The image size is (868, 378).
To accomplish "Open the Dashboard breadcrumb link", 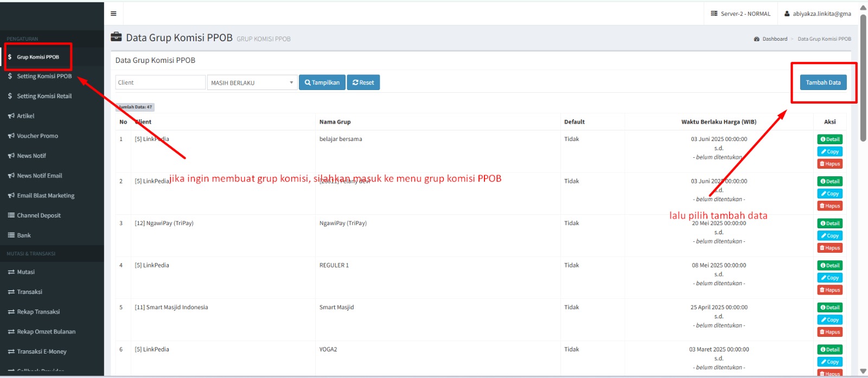I will point(774,39).
